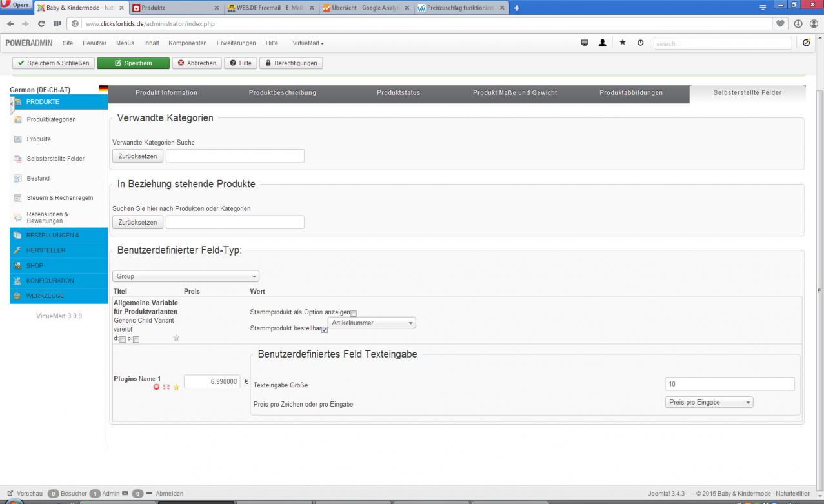
Task: Click the Abbrechen button
Action: point(196,63)
